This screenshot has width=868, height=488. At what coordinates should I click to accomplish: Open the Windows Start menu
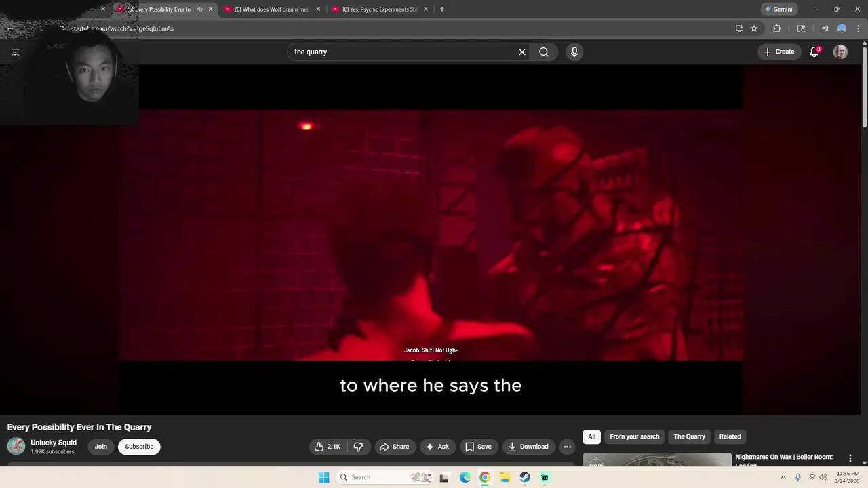(x=324, y=477)
